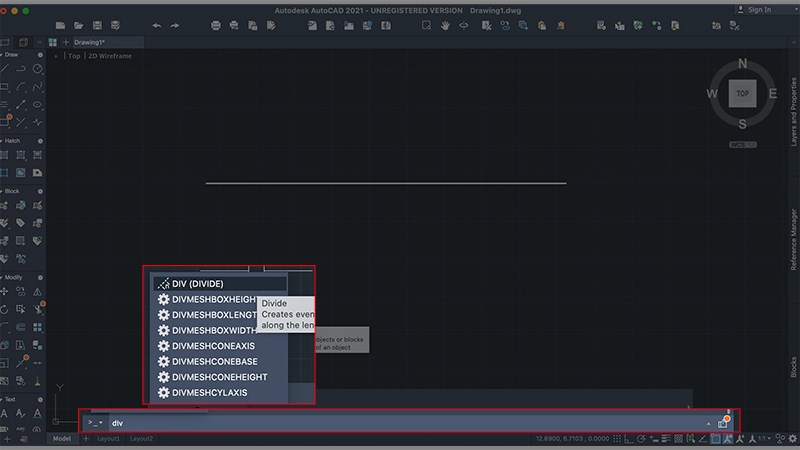
Task: Collapse the Hatch panel section
Action: coord(4,141)
